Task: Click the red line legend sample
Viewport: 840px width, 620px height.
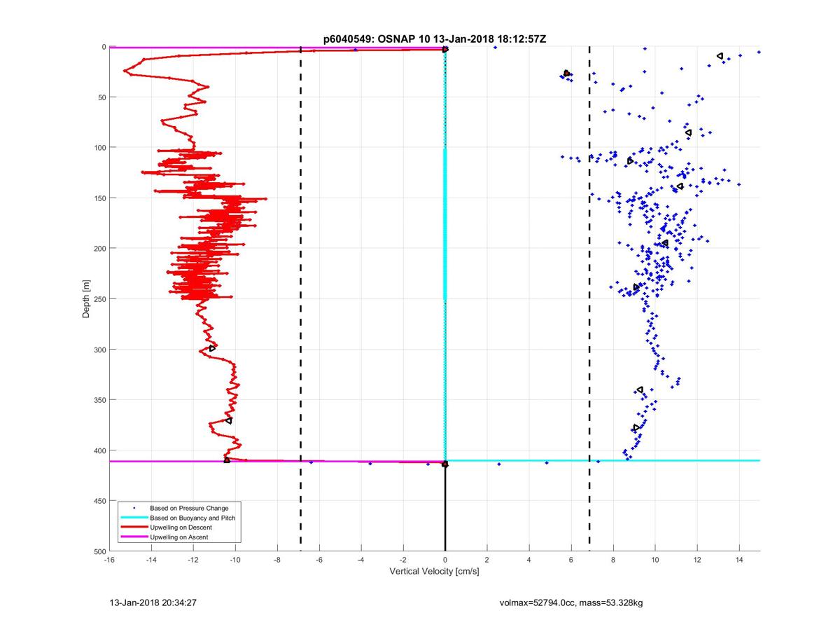Action: [134, 528]
